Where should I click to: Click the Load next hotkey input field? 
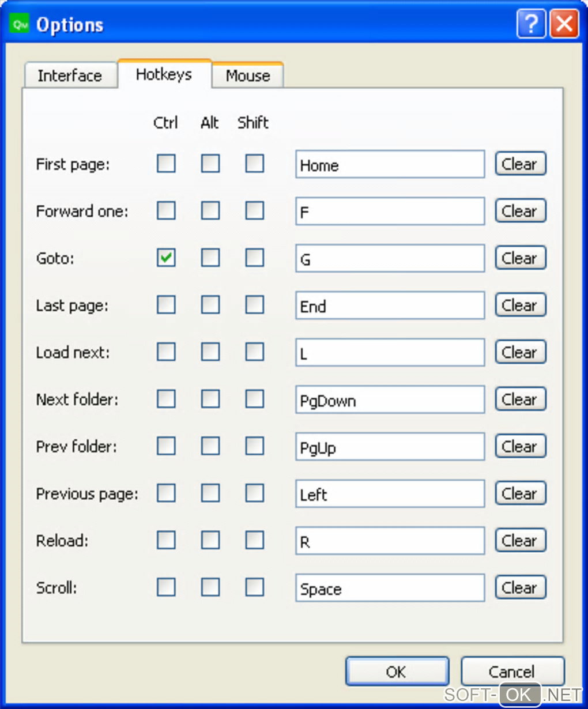point(390,353)
